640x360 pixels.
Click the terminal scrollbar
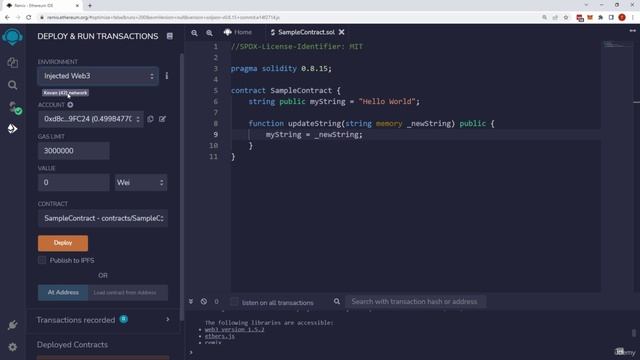634,333
